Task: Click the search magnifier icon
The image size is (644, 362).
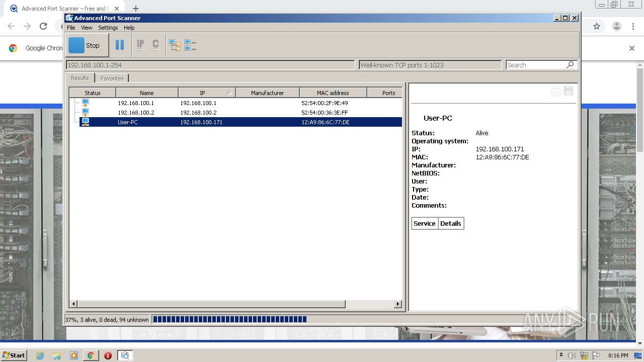Action: [570, 65]
